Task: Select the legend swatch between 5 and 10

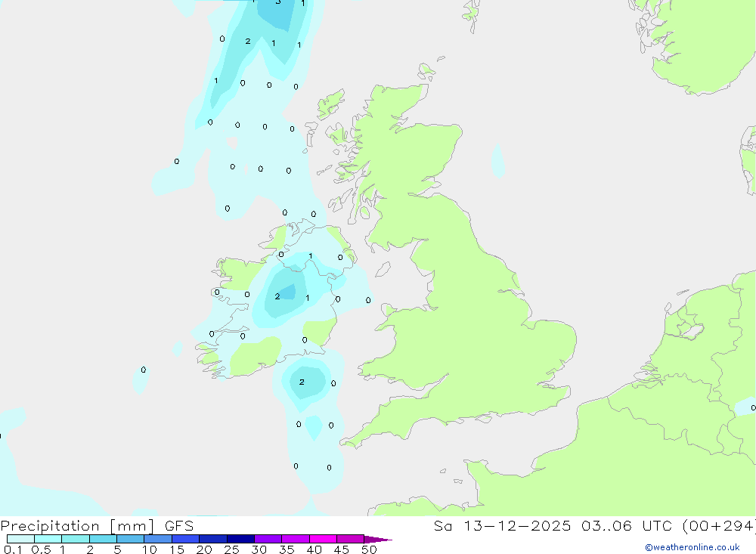Action: 131,539
